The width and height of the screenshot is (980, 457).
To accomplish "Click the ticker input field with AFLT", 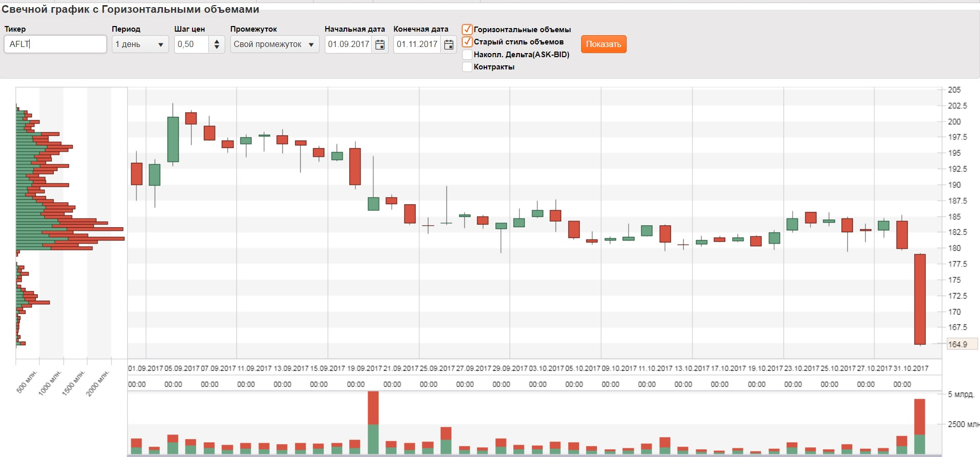I will pos(55,44).
